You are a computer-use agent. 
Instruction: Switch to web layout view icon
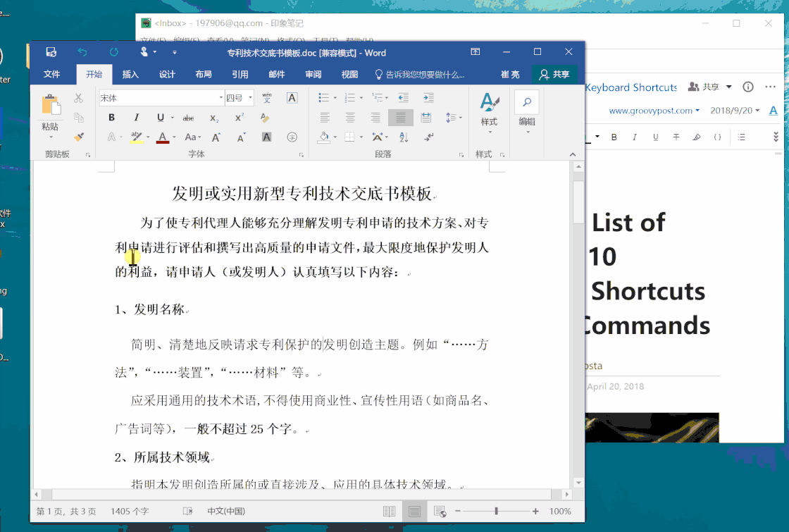pyautogui.click(x=440, y=512)
